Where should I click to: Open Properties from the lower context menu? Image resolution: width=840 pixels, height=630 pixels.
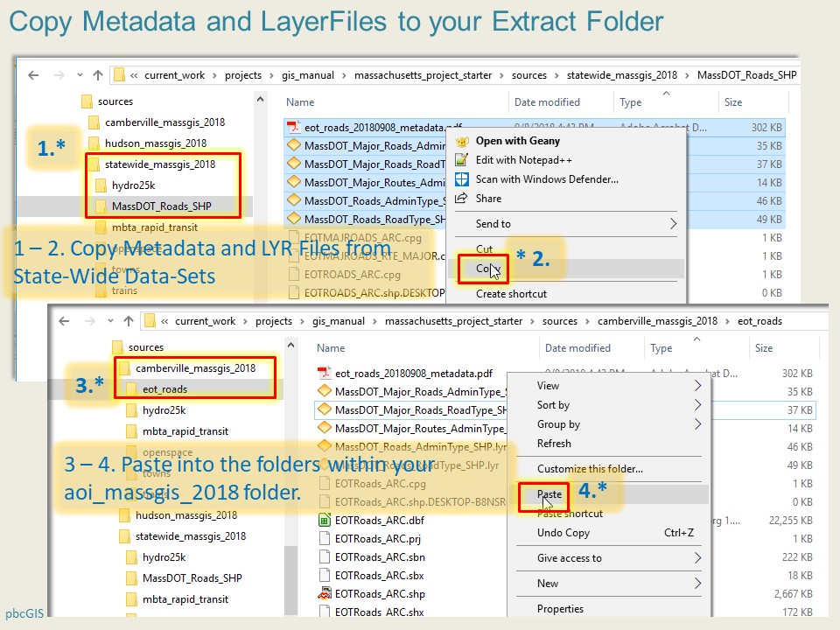point(560,609)
